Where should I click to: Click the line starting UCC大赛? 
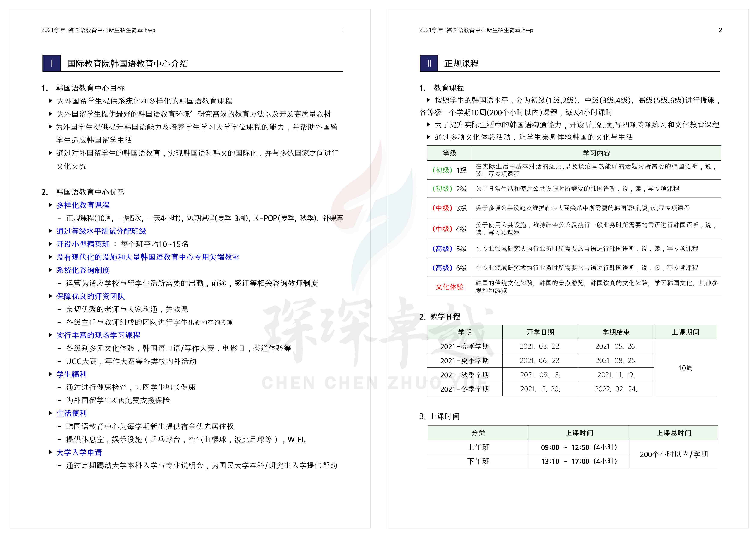click(x=131, y=361)
